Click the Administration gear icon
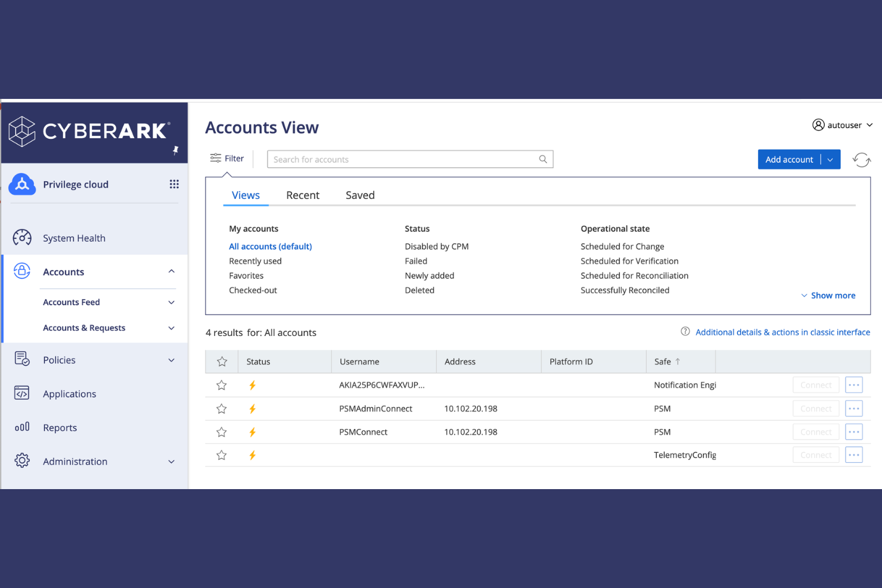The width and height of the screenshot is (882, 588). [x=22, y=461]
